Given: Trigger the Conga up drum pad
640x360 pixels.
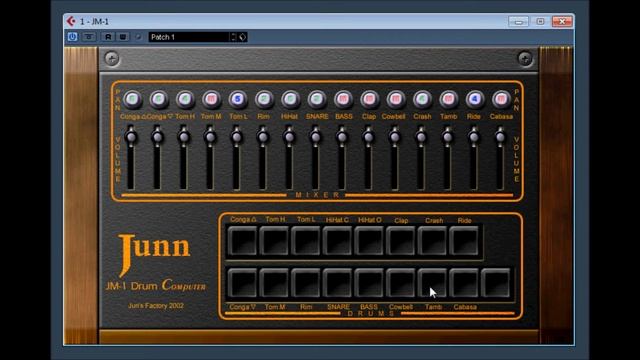Looking at the screenshot, I should (242, 241).
